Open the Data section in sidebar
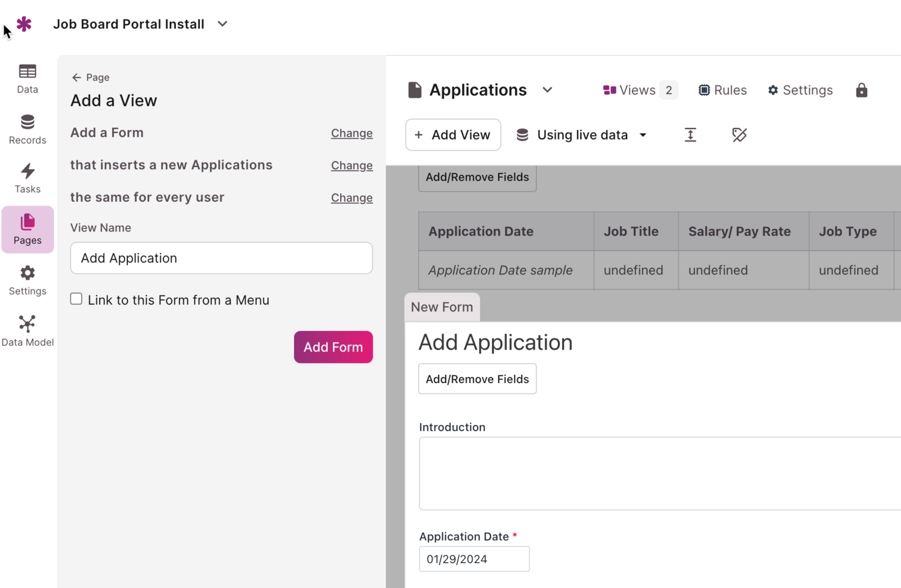The height and width of the screenshot is (588, 901). [28, 79]
